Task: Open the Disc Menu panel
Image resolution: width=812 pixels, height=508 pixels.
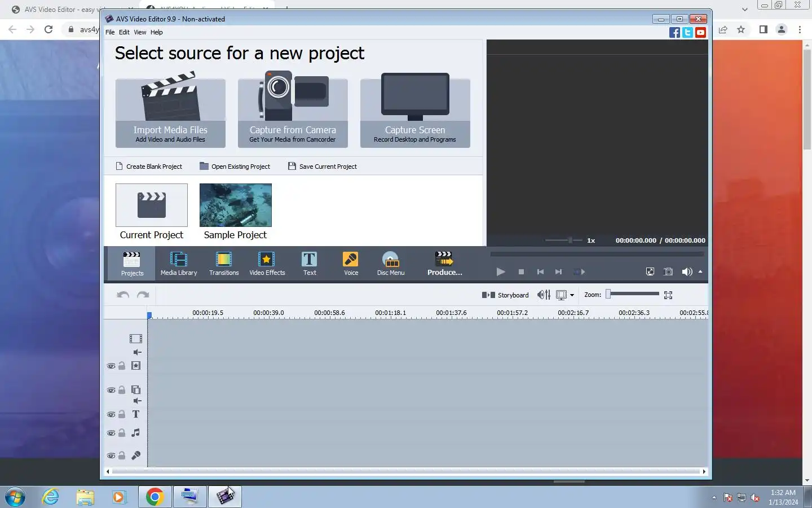Action: (391, 264)
